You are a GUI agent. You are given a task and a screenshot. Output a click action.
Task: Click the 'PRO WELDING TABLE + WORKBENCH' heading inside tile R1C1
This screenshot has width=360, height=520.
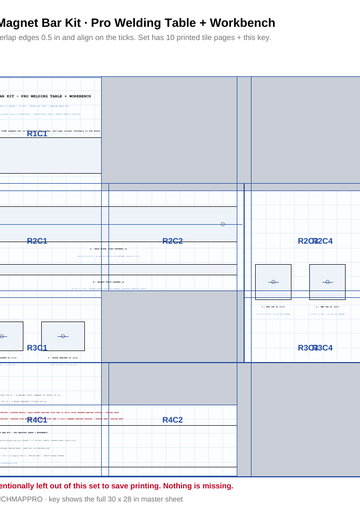pos(45,96)
